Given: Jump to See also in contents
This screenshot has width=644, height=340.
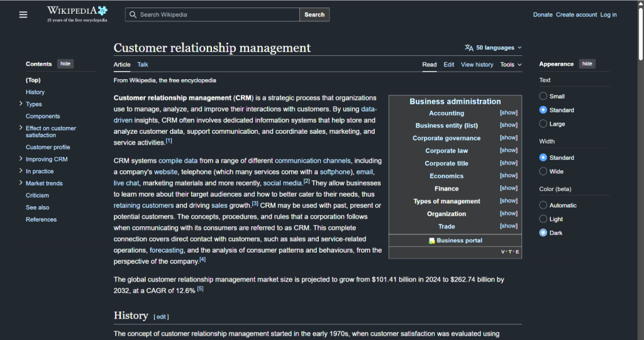Looking at the screenshot, I should point(37,207).
